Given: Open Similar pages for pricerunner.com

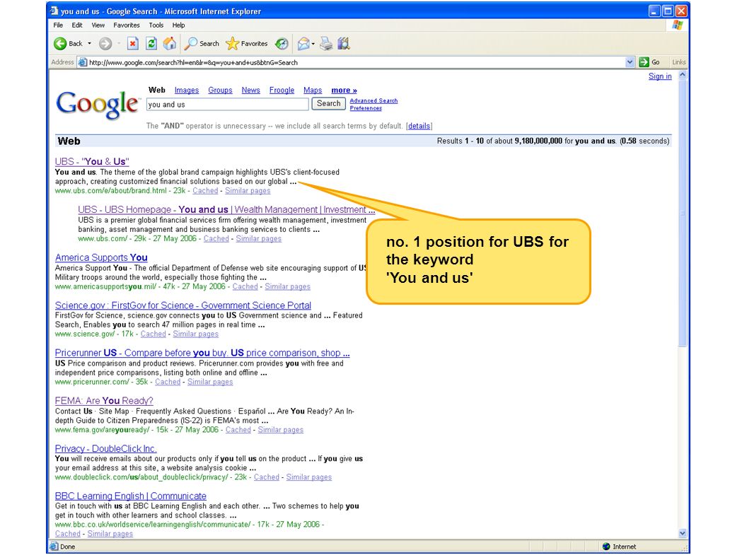Looking at the screenshot, I should pos(210,382).
